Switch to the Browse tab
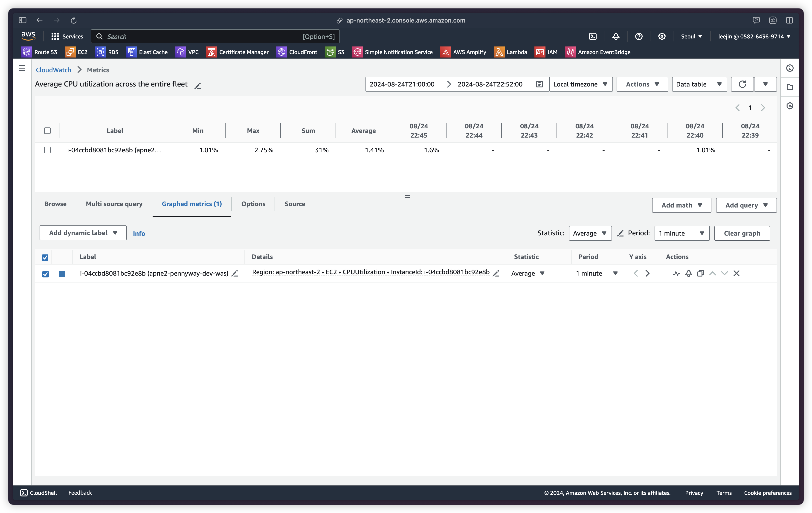Image resolution: width=812 pixels, height=513 pixels. [56, 204]
